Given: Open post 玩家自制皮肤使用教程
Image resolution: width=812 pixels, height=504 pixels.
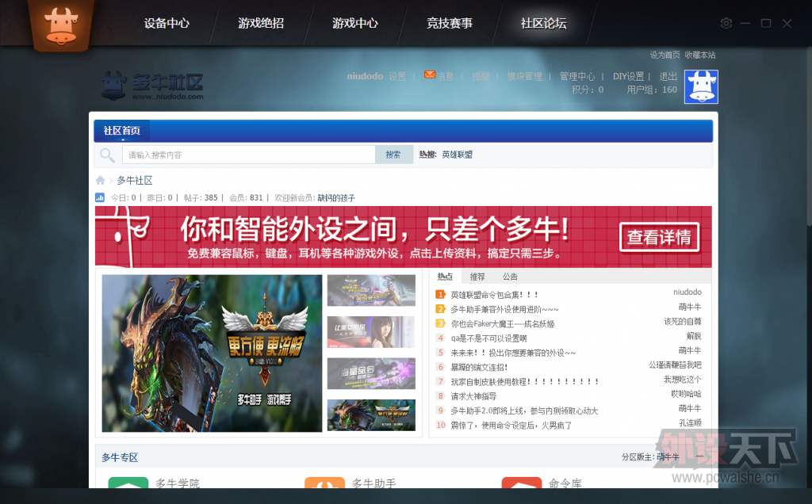Looking at the screenshot, I should [525, 381].
